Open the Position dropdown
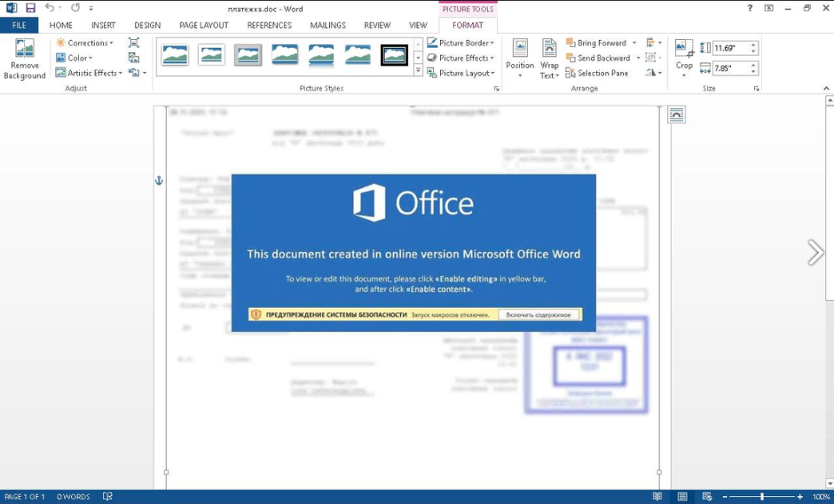 click(x=520, y=59)
